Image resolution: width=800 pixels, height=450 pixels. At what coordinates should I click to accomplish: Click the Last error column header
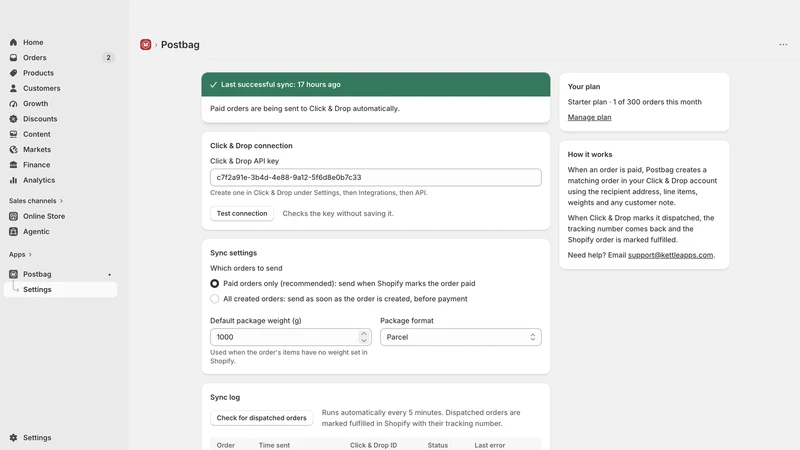(x=490, y=445)
